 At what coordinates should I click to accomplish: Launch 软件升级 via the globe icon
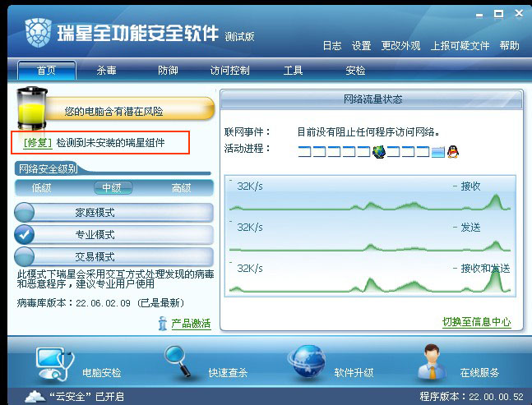(307, 361)
